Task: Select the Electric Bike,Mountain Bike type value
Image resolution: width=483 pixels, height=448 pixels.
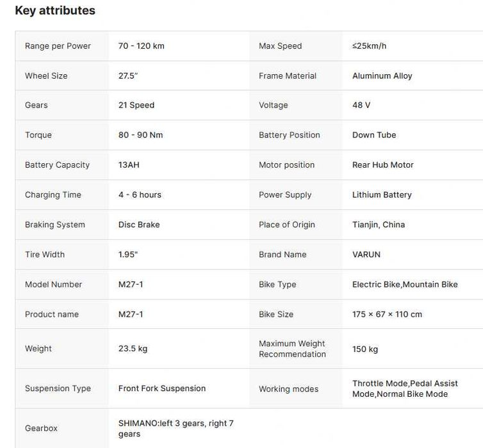Action: tap(405, 284)
